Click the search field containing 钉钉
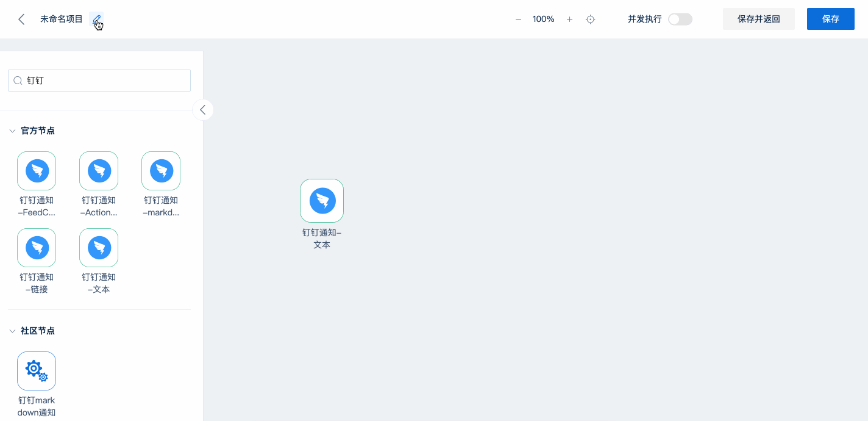Viewport: 868px width, 421px height. pyautogui.click(x=99, y=81)
